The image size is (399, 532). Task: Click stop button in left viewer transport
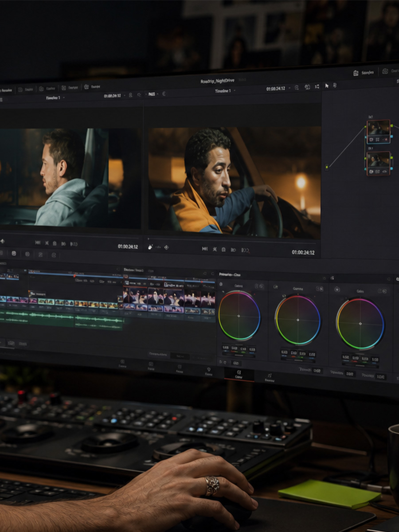pos(55,243)
